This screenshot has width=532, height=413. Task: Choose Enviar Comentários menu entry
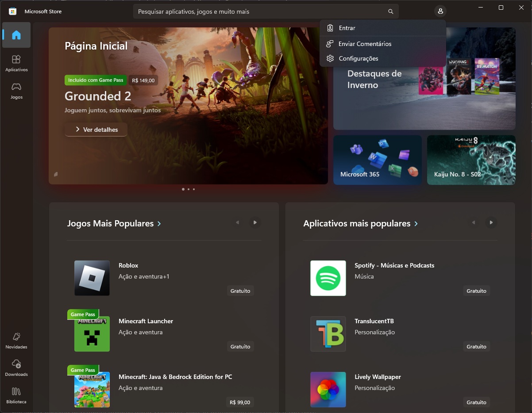click(383, 44)
